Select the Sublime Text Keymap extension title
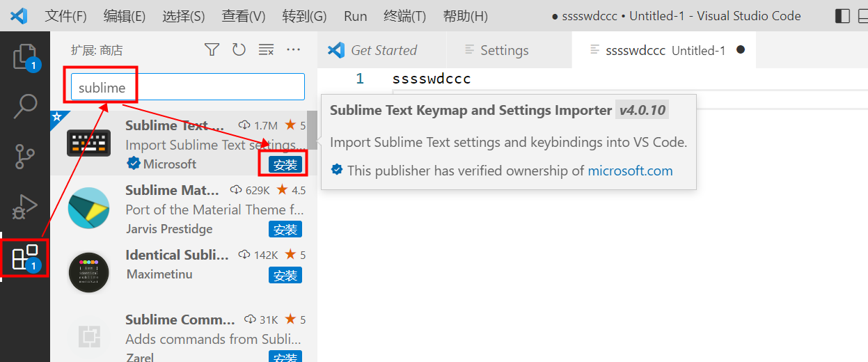The height and width of the screenshot is (362, 868). pyautogui.click(x=175, y=125)
